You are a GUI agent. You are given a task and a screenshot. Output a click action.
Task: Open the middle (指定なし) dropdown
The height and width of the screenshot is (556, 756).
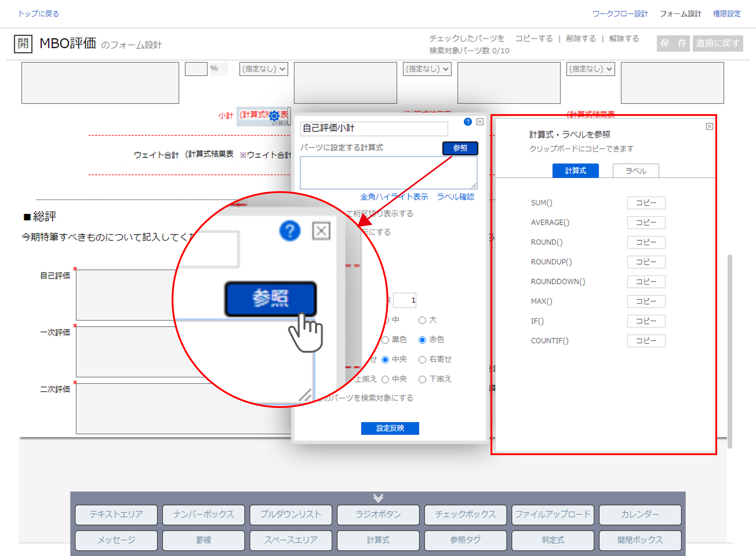coord(427,69)
